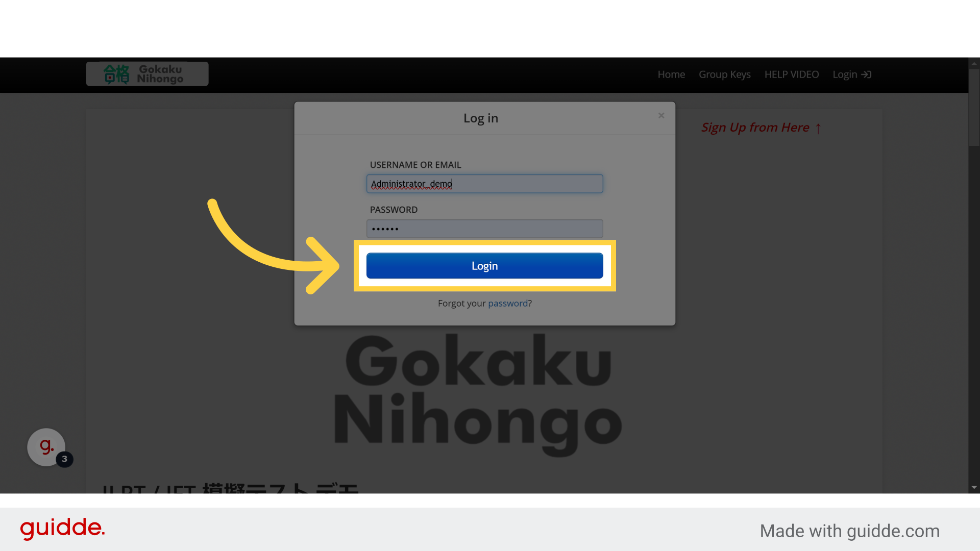Click the Gokaku Nihongo logo

[147, 74]
